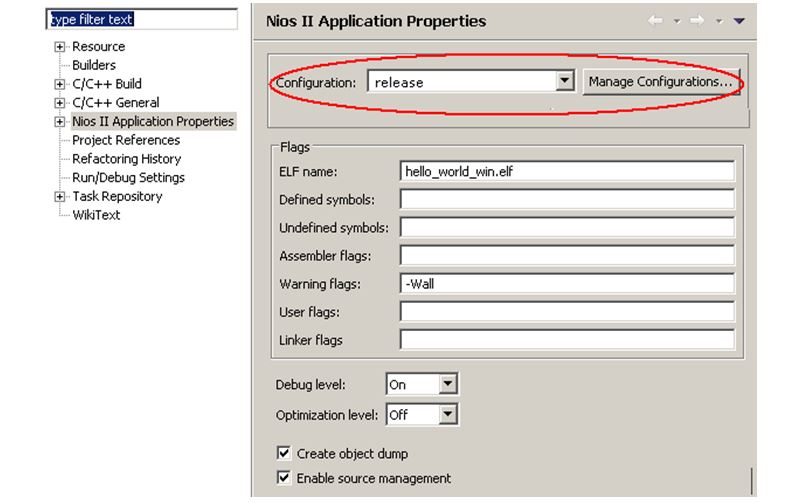Open the view menu triangle icon
The width and height of the screenshot is (792, 503).
pos(739,21)
